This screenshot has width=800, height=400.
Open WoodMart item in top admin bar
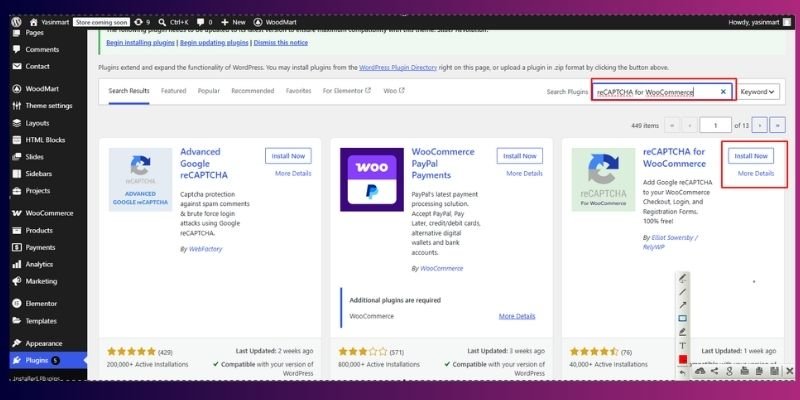tap(275, 22)
